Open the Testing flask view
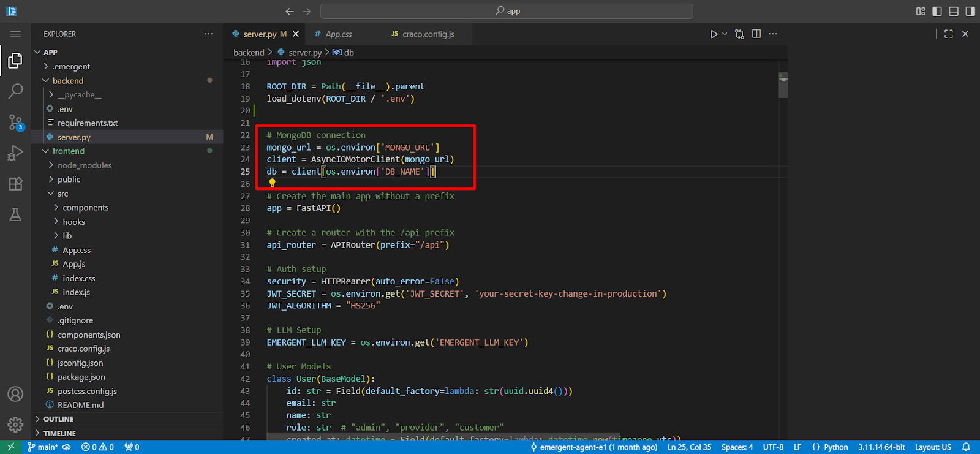Image resolution: width=980 pixels, height=454 pixels. click(x=15, y=214)
